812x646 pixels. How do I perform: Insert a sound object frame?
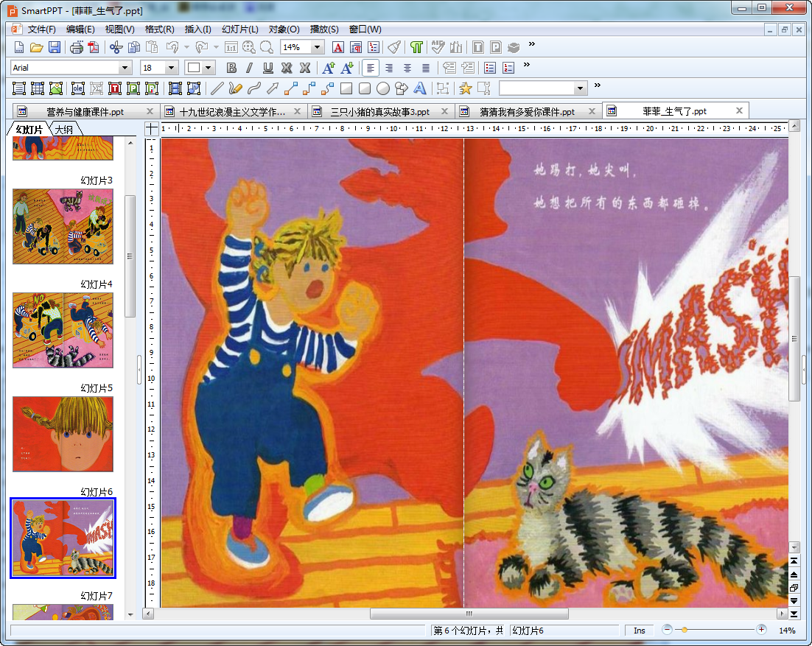194,88
